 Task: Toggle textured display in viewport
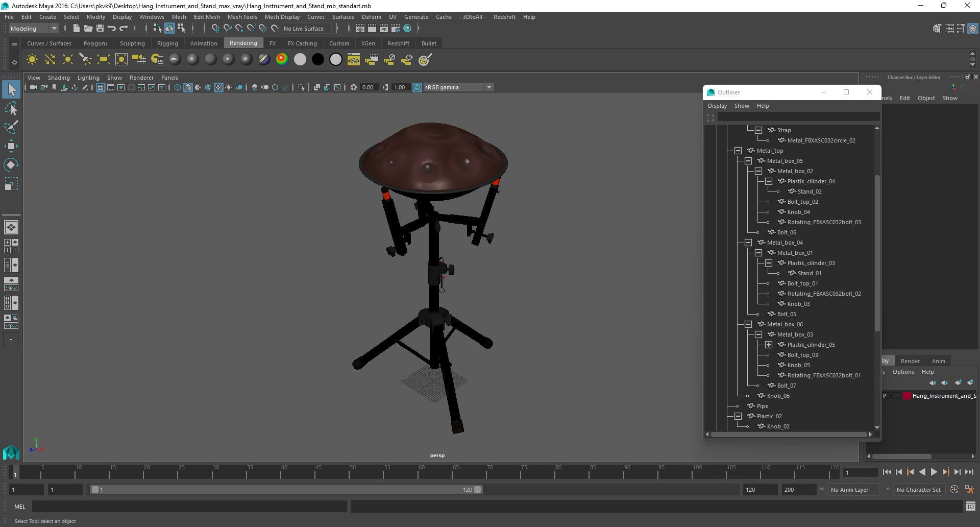218,87
